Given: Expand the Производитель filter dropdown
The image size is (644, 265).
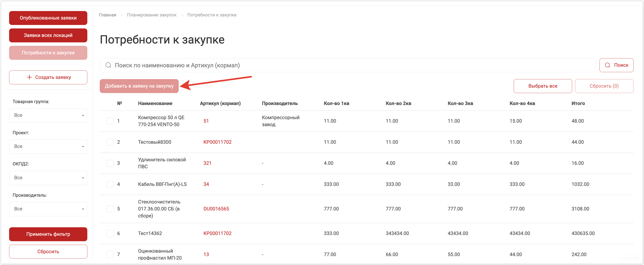Looking at the screenshot, I should 48,209.
